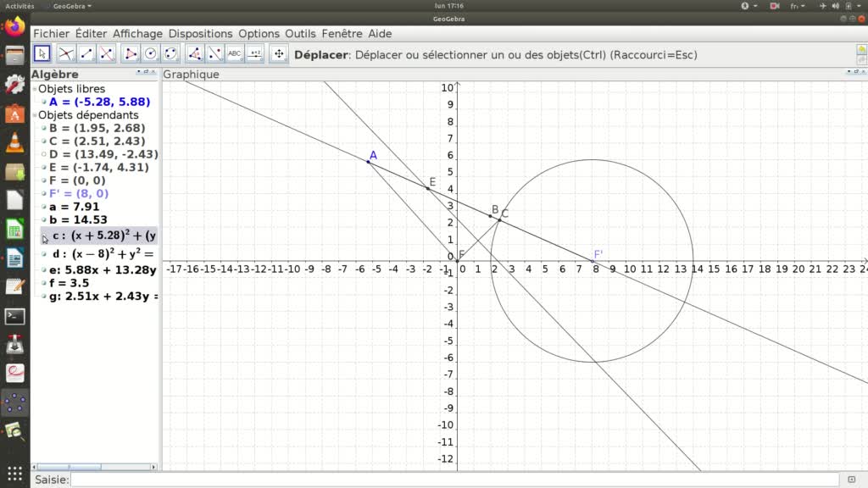Choose the circle with center tool
The image size is (868, 488).
click(x=151, y=54)
